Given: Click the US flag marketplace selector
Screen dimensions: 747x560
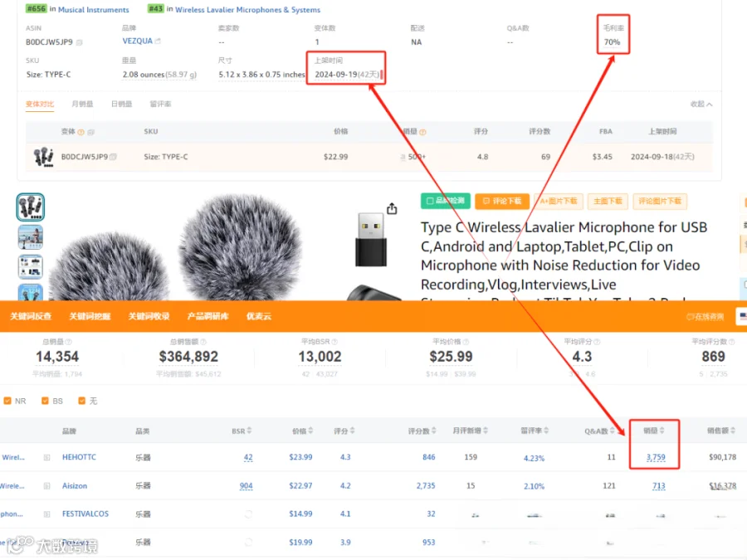Looking at the screenshot, I should [x=742, y=317].
